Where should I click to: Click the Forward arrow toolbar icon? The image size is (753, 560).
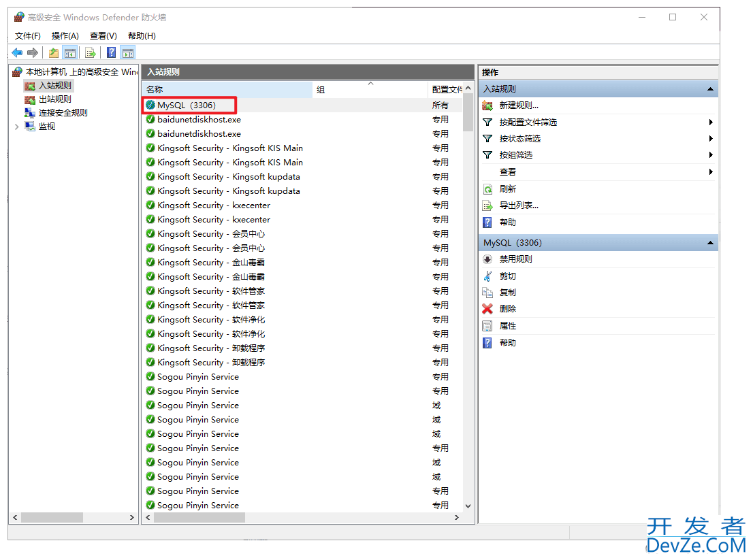coord(33,53)
